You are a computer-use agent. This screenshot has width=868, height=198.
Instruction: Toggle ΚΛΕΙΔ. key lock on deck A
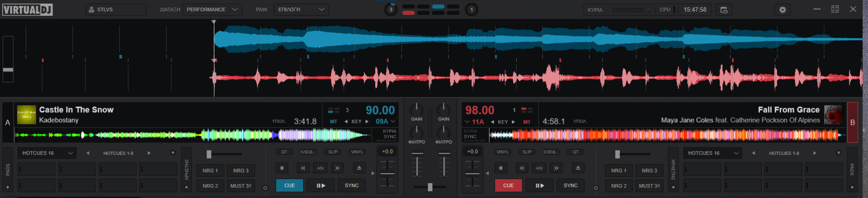coord(308,152)
